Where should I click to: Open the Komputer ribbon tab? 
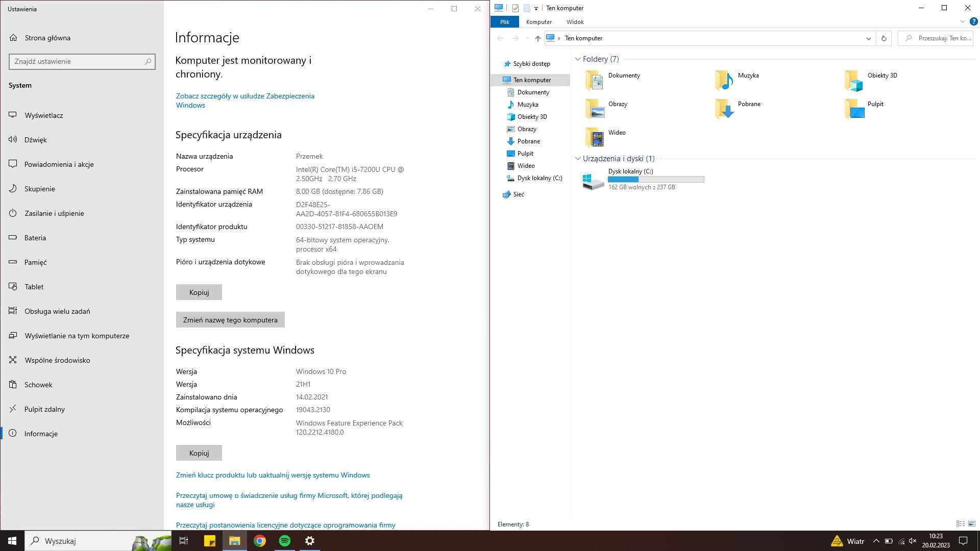(x=539, y=22)
